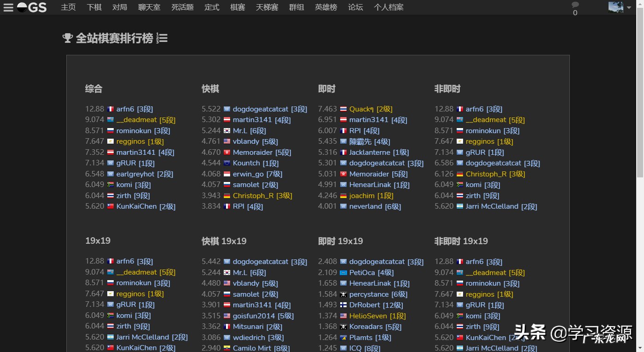
Task: Click the flag icon beside 陳霸先
Action: (343, 141)
